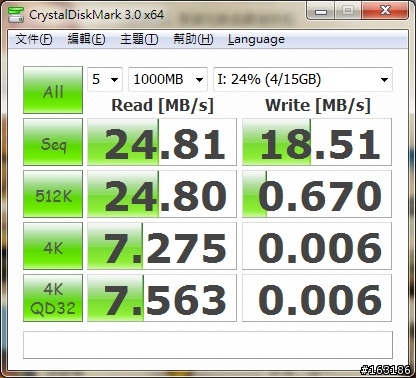Run all benchmarks with the All button
417x378 pixels.
[x=53, y=90]
